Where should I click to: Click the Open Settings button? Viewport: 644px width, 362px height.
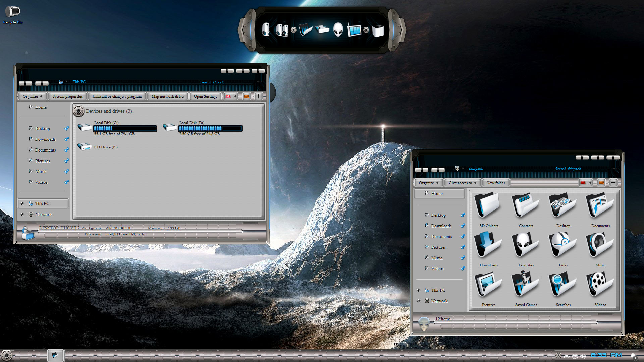(205, 96)
